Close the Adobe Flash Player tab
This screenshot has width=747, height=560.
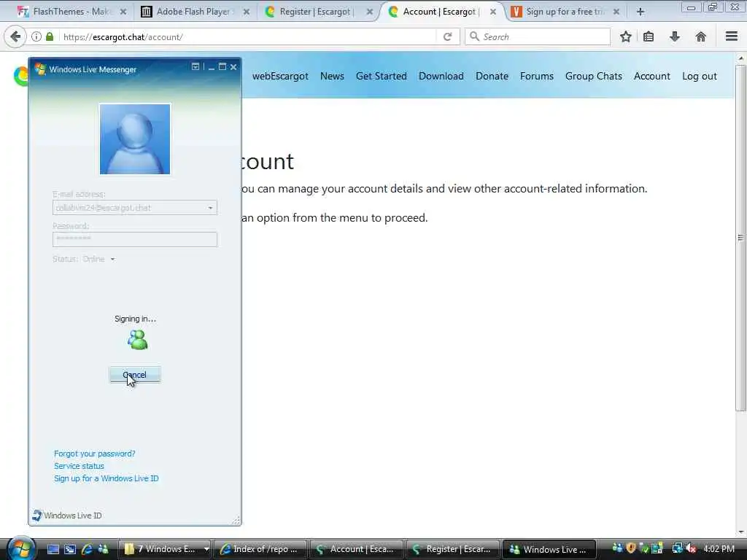pos(247,12)
